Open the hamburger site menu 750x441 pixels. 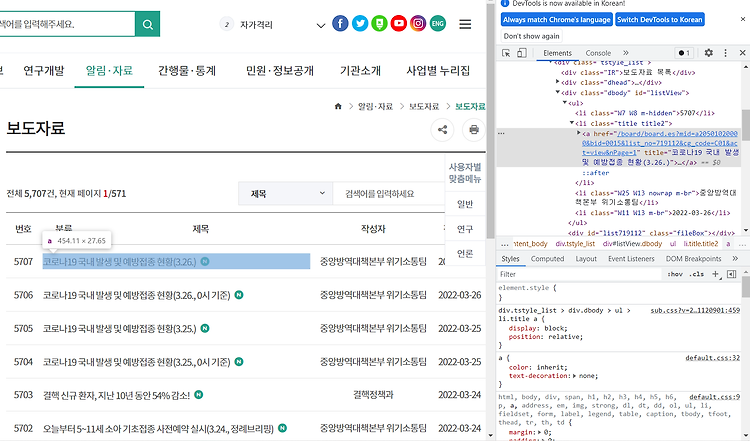465,24
